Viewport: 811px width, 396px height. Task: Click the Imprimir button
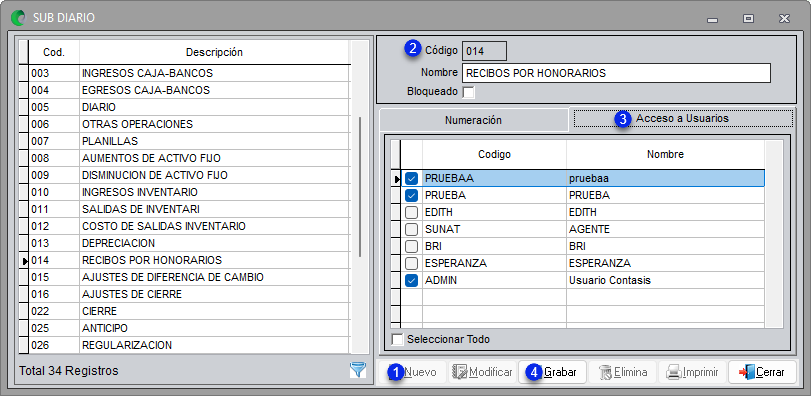click(x=692, y=372)
